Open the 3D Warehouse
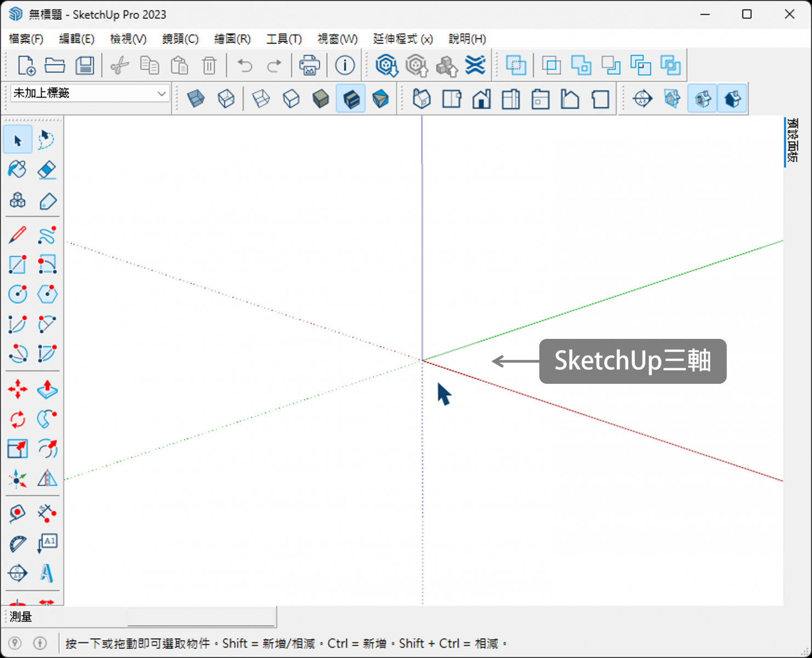Screen dimensions: 812x658 coord(387,65)
